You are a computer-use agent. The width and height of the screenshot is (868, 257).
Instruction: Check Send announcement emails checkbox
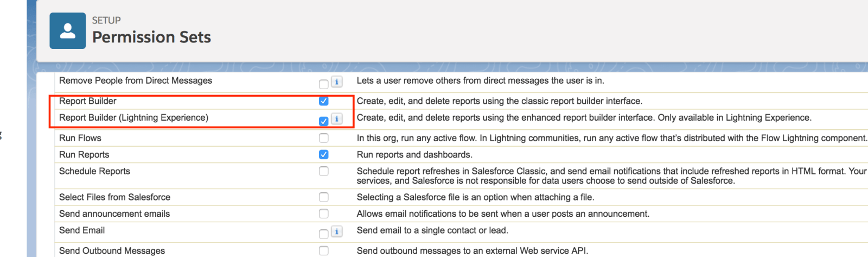coord(324,214)
